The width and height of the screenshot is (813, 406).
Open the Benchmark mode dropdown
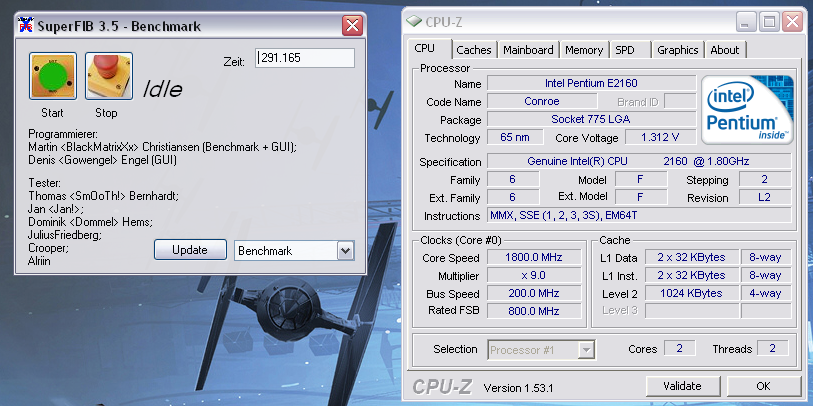click(x=345, y=251)
